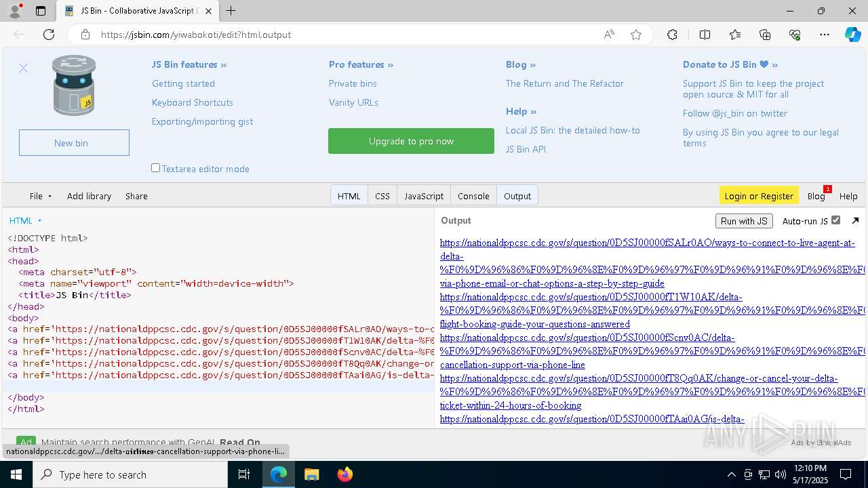Open File Explorer taskbar icon
The width and height of the screenshot is (868, 488).
[311, 474]
